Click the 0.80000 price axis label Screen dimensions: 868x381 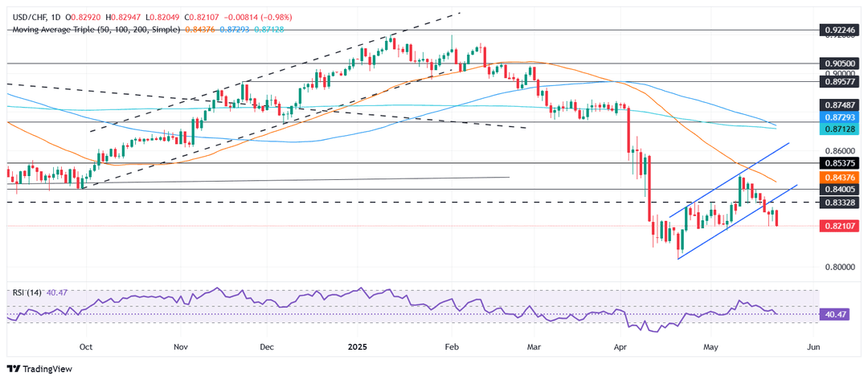[x=839, y=267]
